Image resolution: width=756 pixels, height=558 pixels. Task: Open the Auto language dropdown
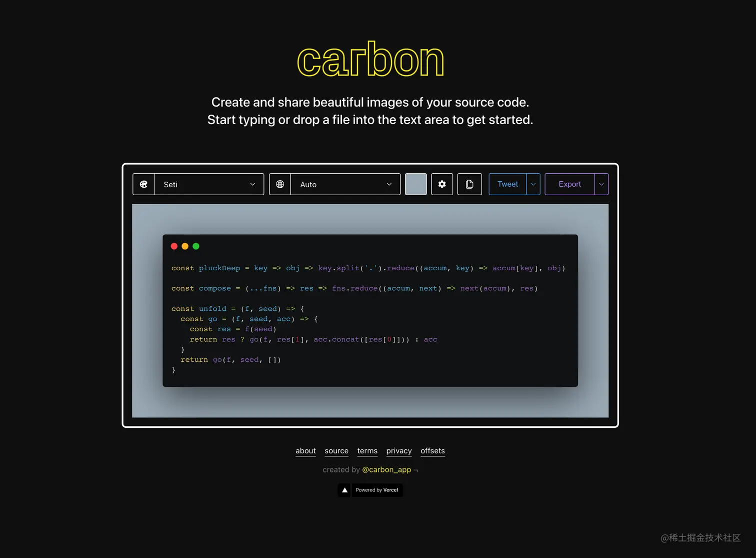345,184
